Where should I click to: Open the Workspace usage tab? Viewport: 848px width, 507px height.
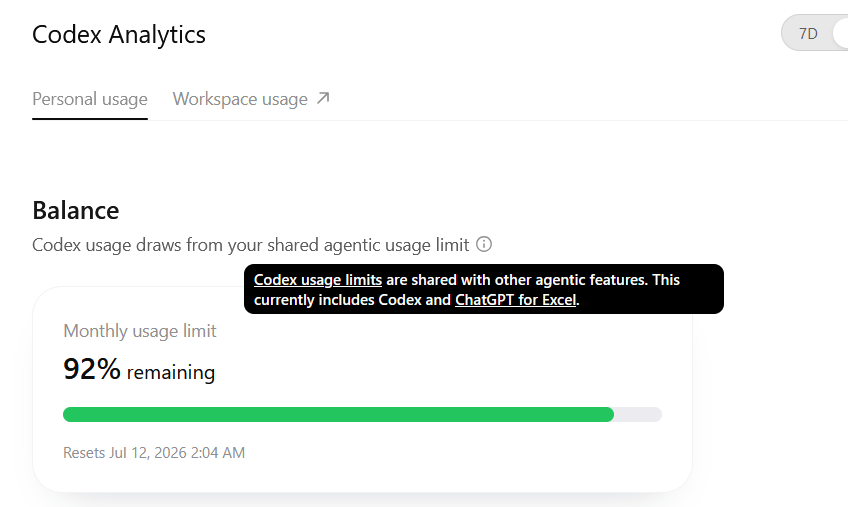tap(240, 99)
